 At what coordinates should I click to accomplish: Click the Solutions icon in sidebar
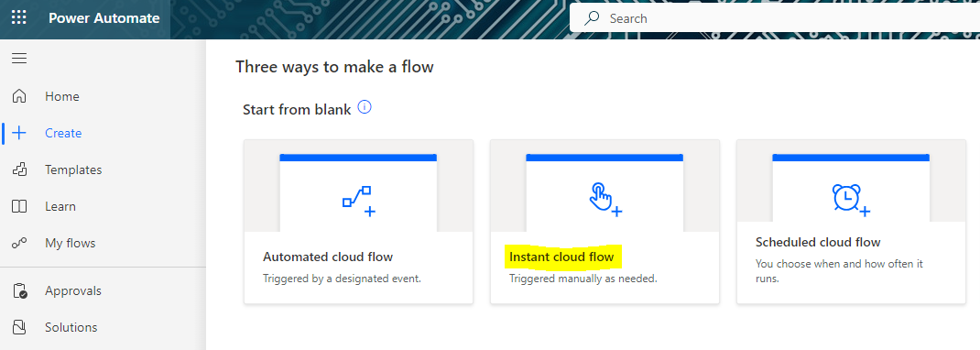pyautogui.click(x=19, y=327)
